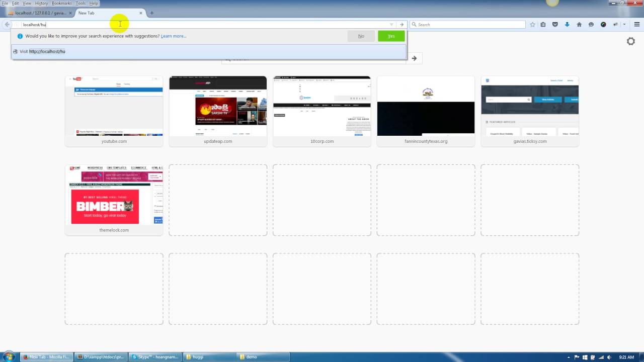Go to Home page icon
This screenshot has height=362, width=644.
(x=579, y=25)
